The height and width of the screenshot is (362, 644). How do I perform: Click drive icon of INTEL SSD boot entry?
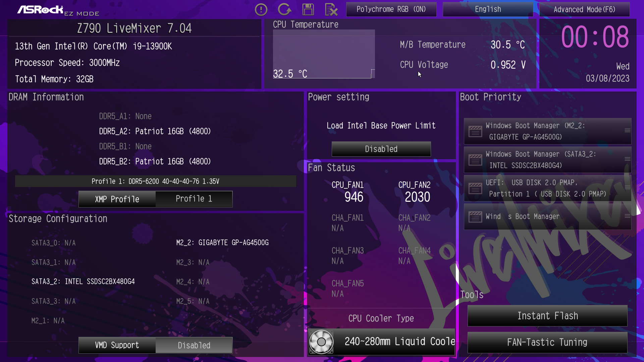pos(475,160)
